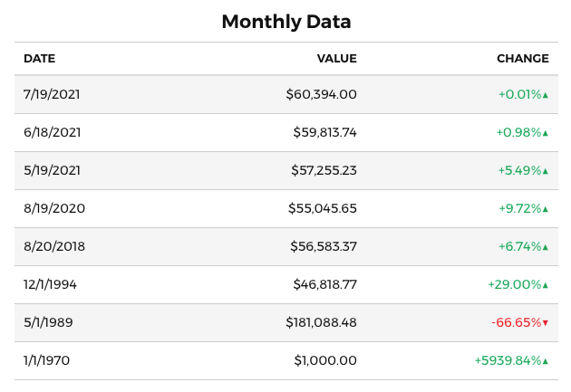The width and height of the screenshot is (571, 392).
Task: Click the CHANGE column header
Action: click(x=522, y=59)
